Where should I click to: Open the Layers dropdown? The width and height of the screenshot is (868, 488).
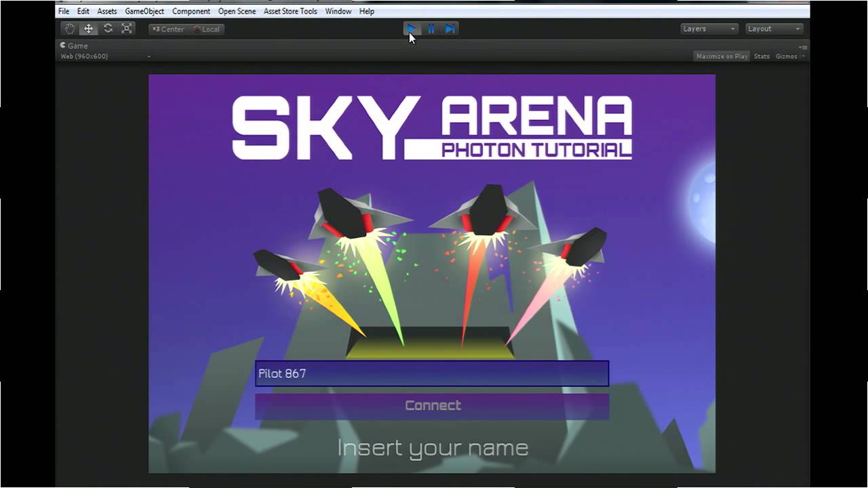(x=709, y=28)
